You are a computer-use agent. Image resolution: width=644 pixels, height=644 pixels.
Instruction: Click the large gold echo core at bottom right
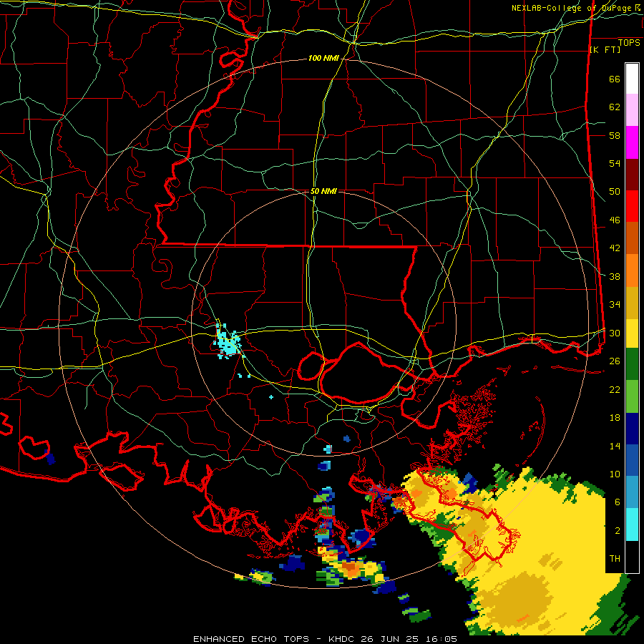tap(515, 600)
